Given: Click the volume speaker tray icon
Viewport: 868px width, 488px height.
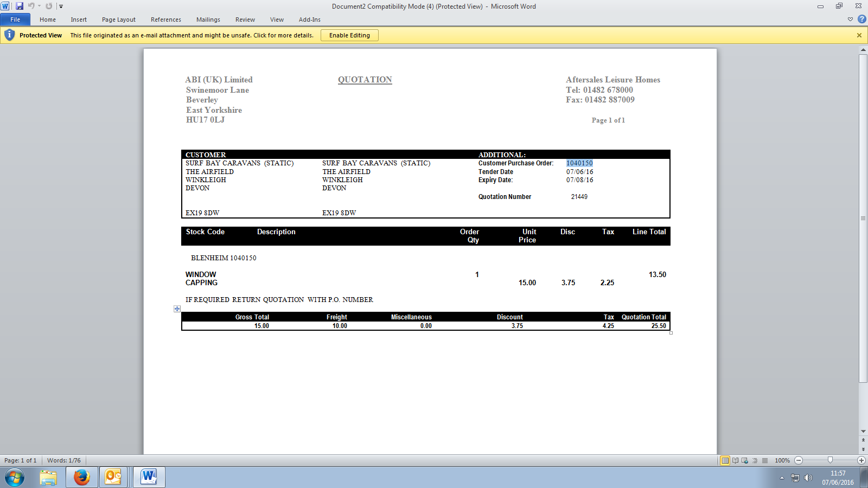Looking at the screenshot, I should pyautogui.click(x=808, y=478).
